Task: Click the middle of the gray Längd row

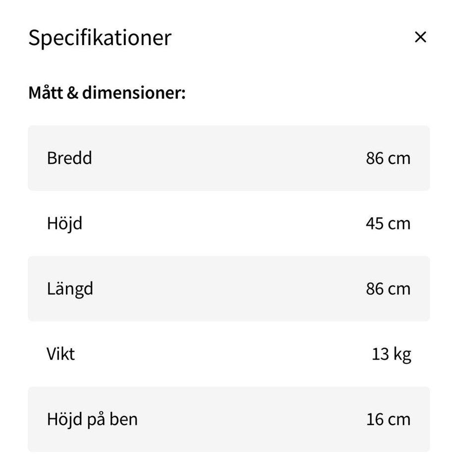Action: [x=229, y=289]
